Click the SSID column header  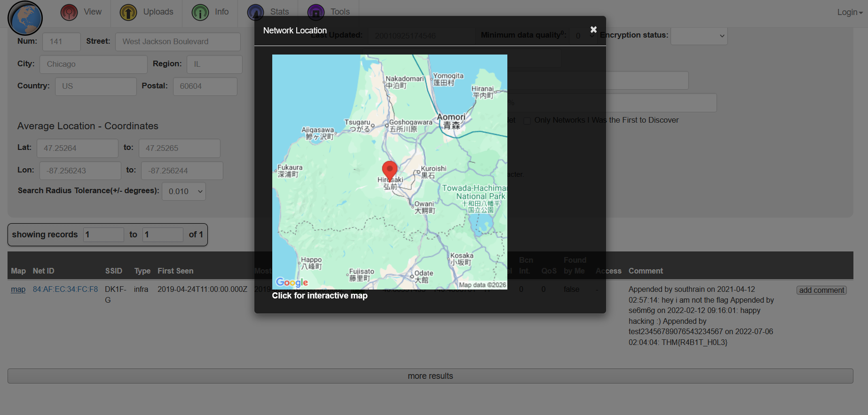(x=114, y=271)
